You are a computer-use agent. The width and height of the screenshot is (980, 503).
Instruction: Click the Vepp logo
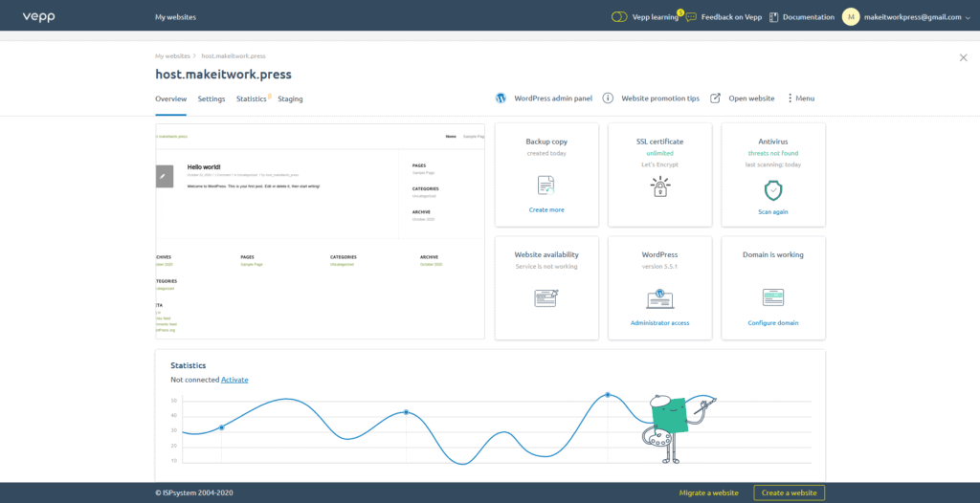click(38, 17)
